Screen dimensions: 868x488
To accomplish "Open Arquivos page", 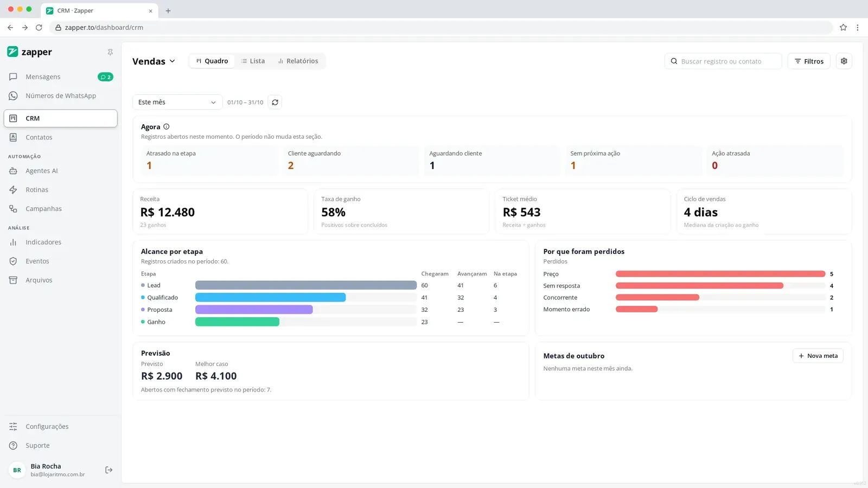I will (x=60, y=280).
